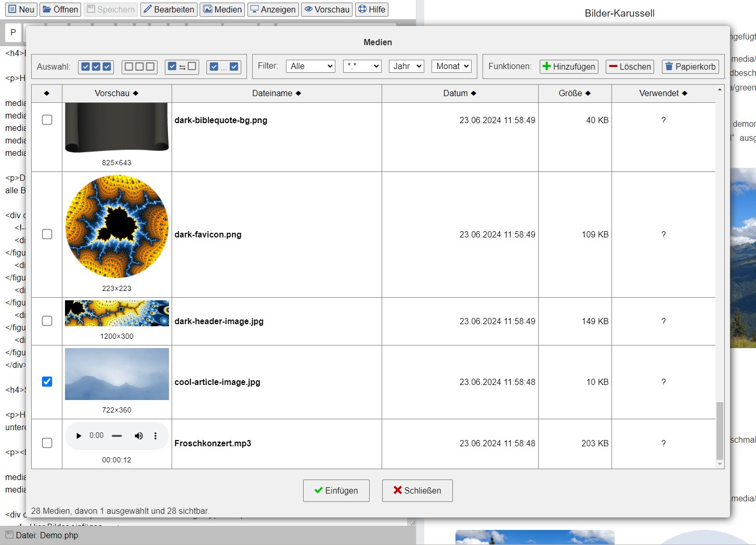Check the dark-biblequote-bg.png checkbox
Image resolution: width=756 pixels, height=545 pixels.
click(x=47, y=120)
